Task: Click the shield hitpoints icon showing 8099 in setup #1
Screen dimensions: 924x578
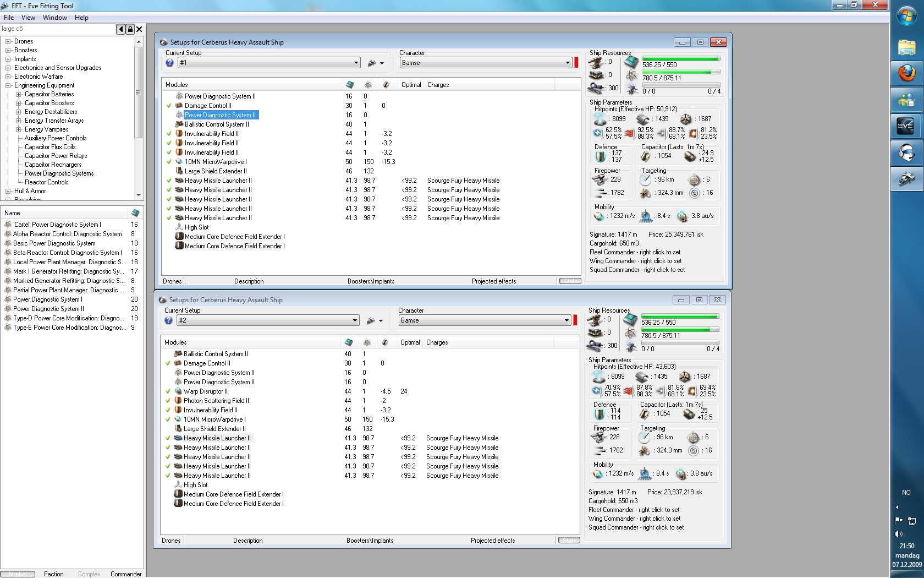Action: tap(599, 119)
